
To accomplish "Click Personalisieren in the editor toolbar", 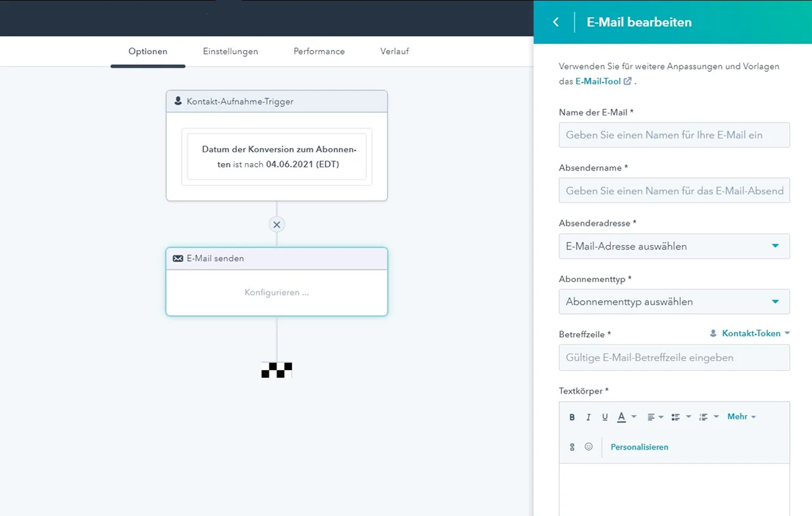I will [x=639, y=447].
